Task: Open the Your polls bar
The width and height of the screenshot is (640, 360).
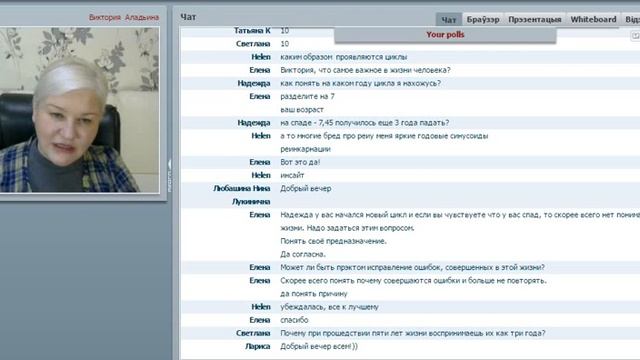Action: [x=445, y=35]
